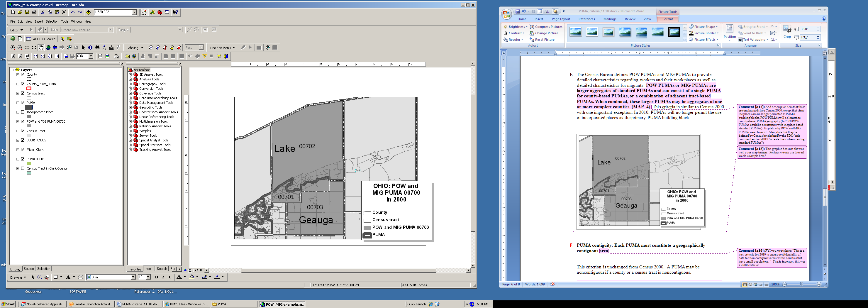
Task: Select the Find binoculars tool
Action: point(97,48)
